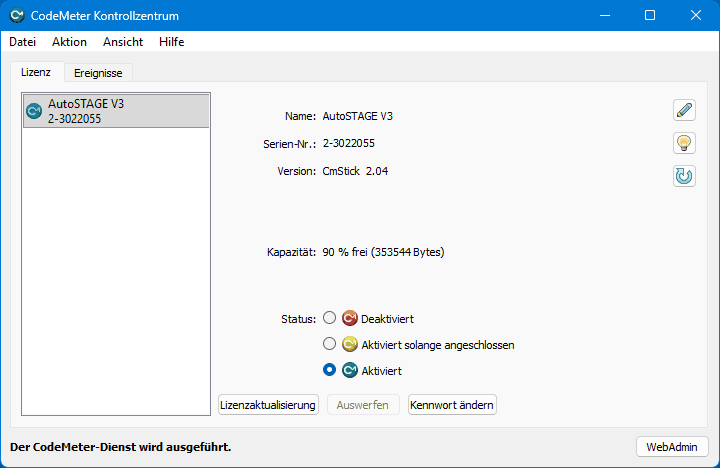Click the name value AutoSTAGE V3 in details
Screen dimensions: 720x468
[358, 116]
